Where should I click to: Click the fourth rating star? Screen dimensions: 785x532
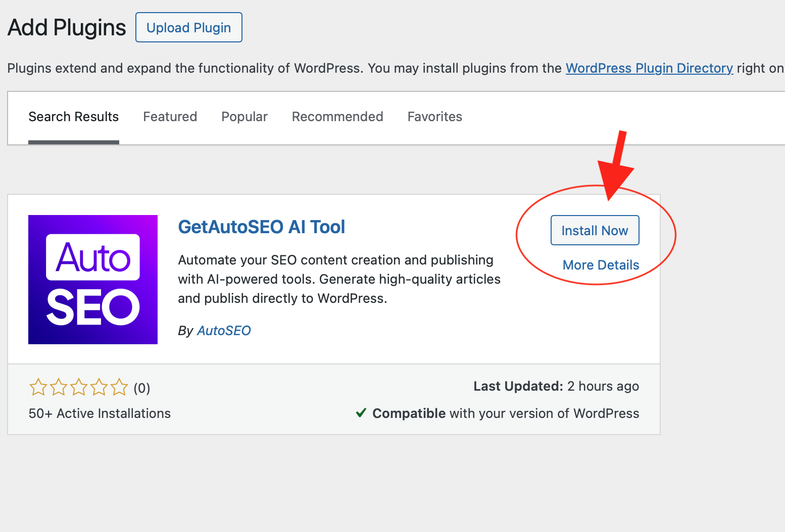pos(99,387)
